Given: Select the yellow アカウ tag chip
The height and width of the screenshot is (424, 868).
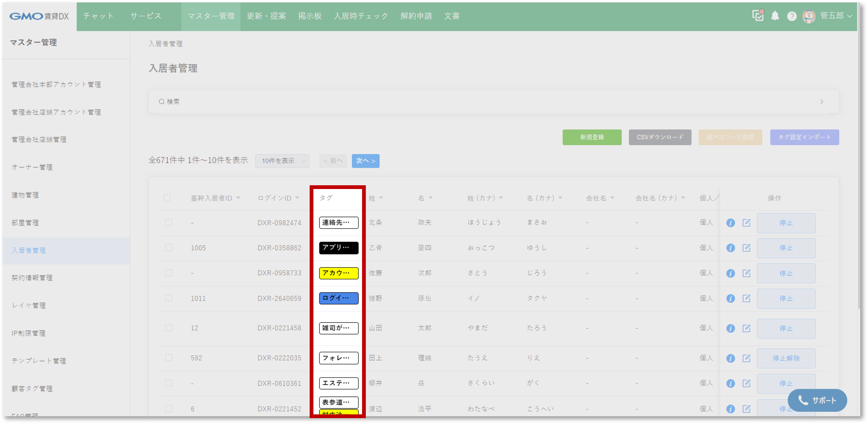Looking at the screenshot, I should click(x=338, y=273).
